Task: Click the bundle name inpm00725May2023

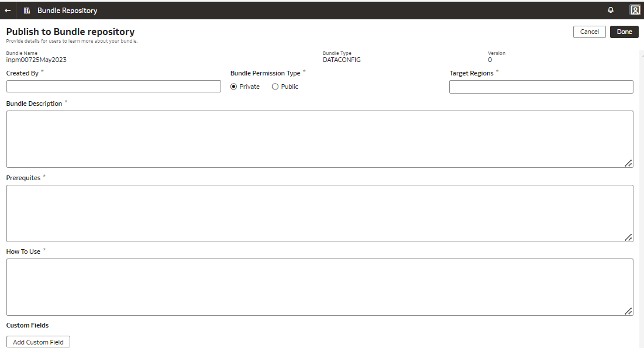Action: click(36, 60)
